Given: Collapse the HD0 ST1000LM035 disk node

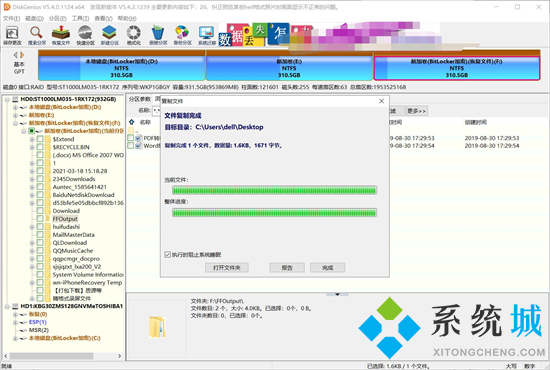Looking at the screenshot, I should (x=7, y=99).
